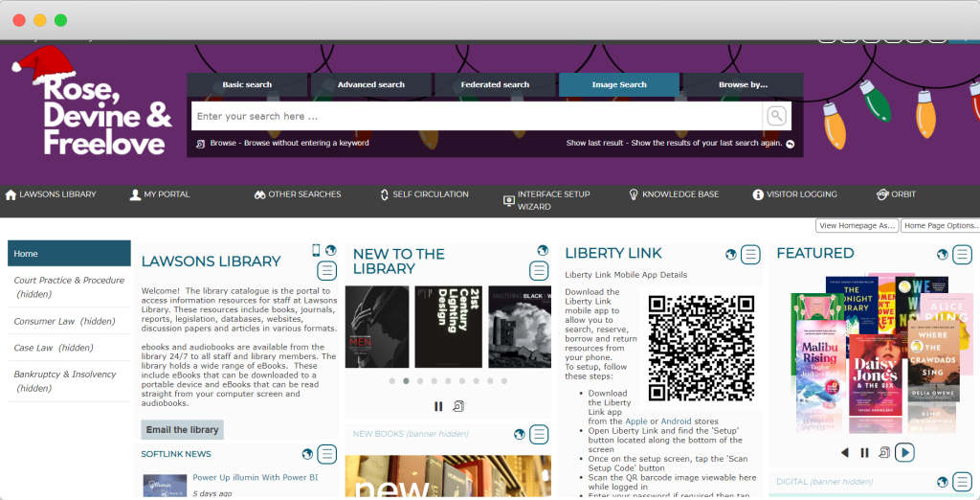Click the view-results icon beside New To The Library pause

click(458, 407)
